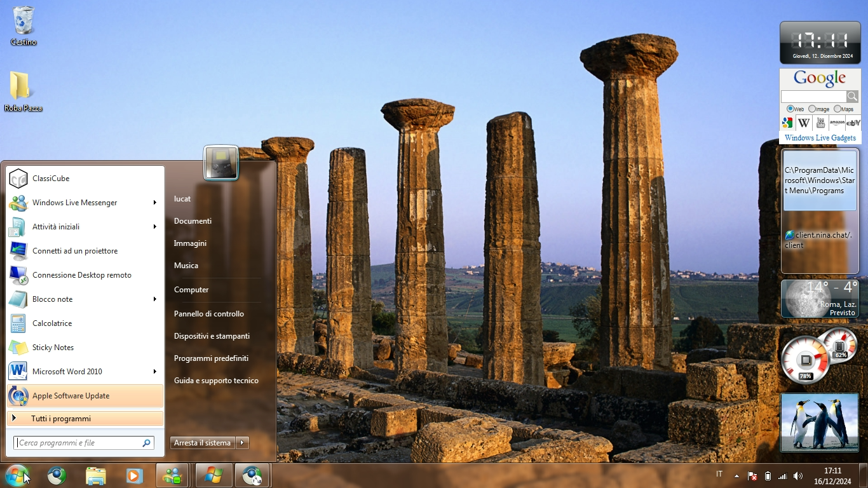
Task: Open Pannello di controllo from the Start menu
Action: (x=209, y=314)
